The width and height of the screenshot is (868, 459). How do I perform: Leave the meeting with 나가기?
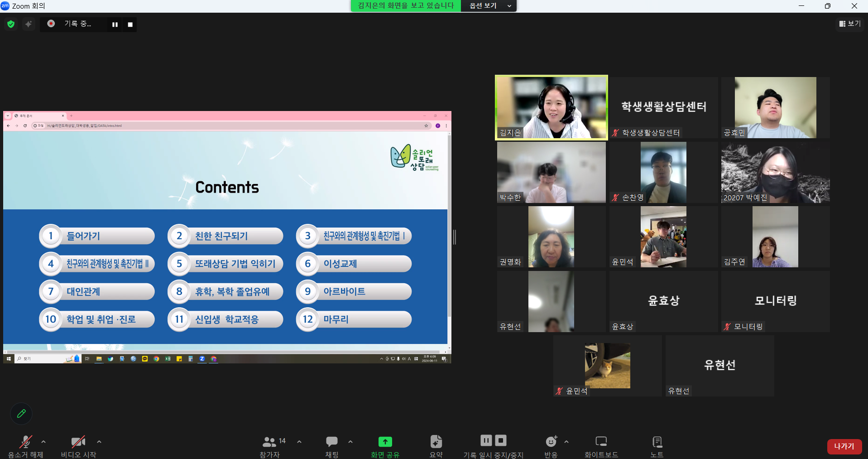click(844, 446)
